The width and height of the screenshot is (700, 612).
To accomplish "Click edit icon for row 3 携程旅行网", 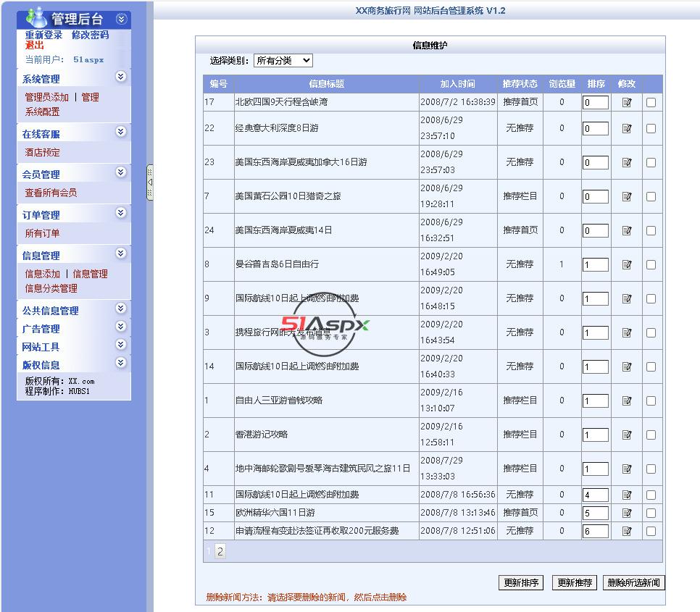I will (627, 332).
